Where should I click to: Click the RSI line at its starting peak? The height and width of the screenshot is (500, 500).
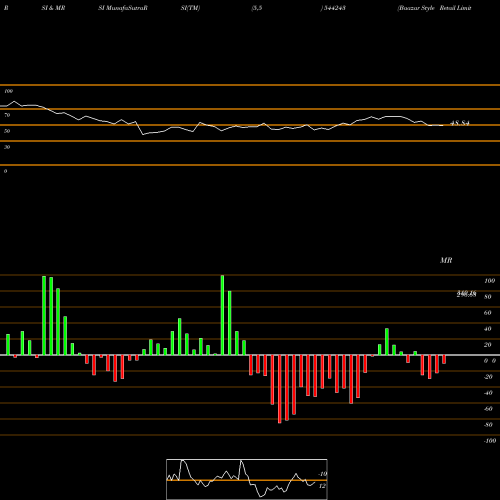pos(14,101)
